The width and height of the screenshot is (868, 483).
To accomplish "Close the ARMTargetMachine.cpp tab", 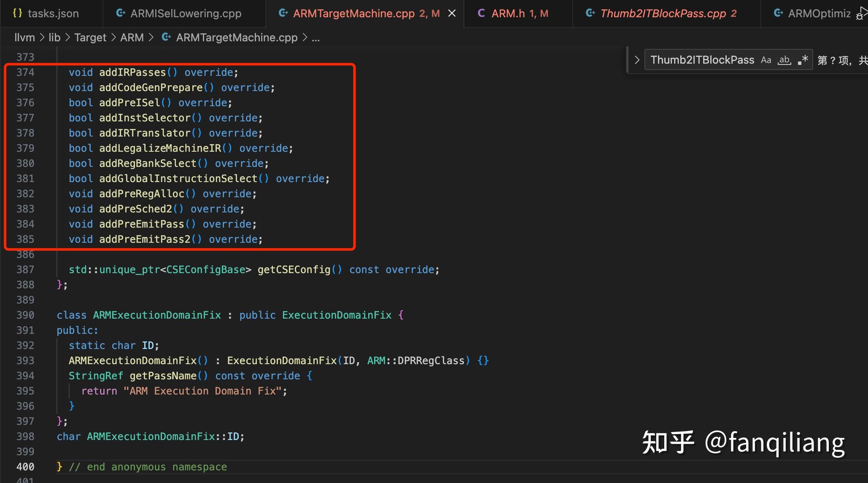I will click(452, 13).
